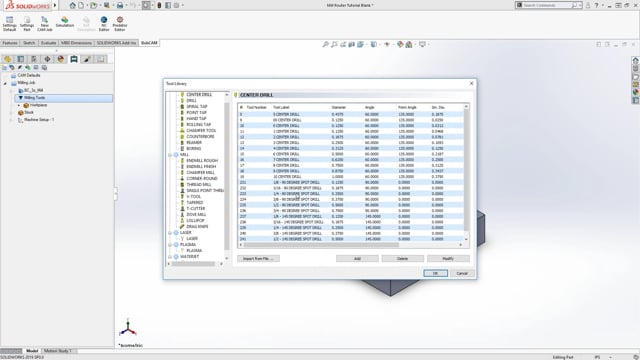640x360 pixels.
Task: Click Zoom to Fit magnifier icon
Action: pyautogui.click(x=325, y=44)
